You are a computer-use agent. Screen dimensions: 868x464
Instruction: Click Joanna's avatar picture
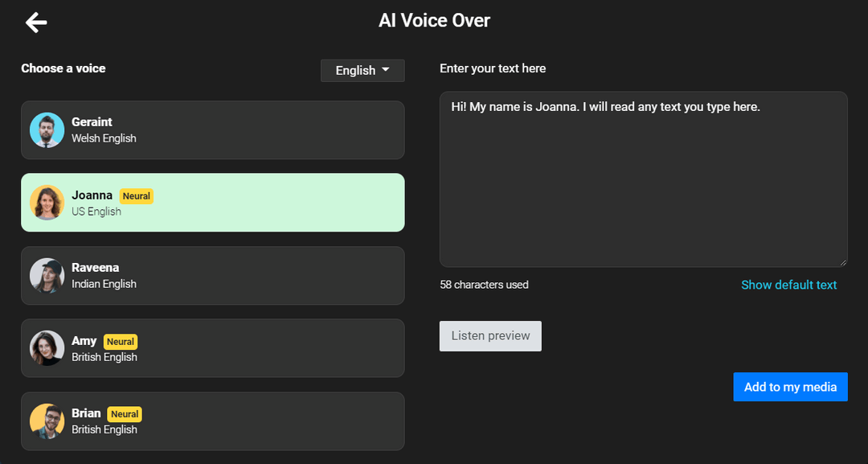click(47, 203)
